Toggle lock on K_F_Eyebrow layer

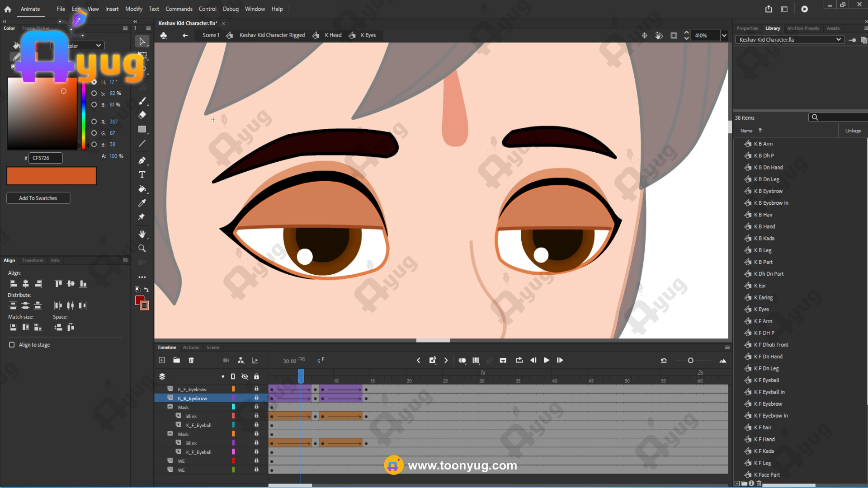click(x=256, y=389)
